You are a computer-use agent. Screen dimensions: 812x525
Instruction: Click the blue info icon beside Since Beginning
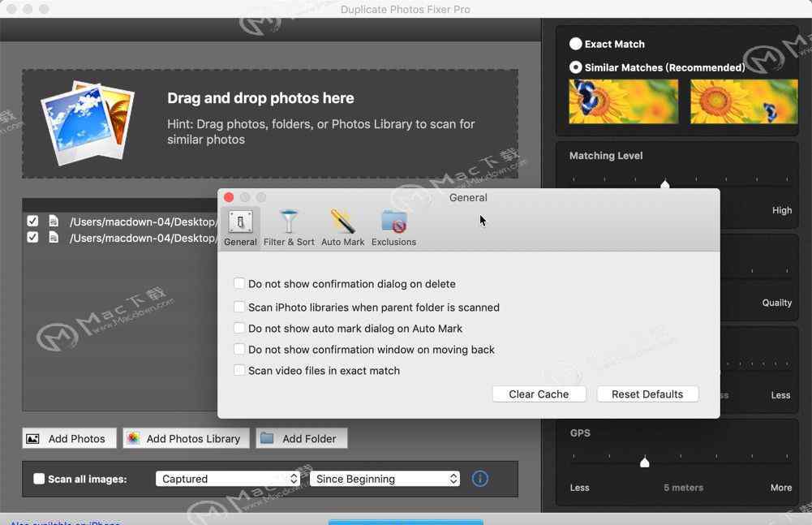(480, 479)
